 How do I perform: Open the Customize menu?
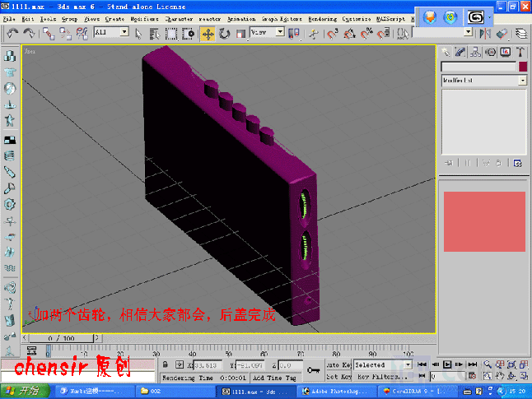coord(357,19)
